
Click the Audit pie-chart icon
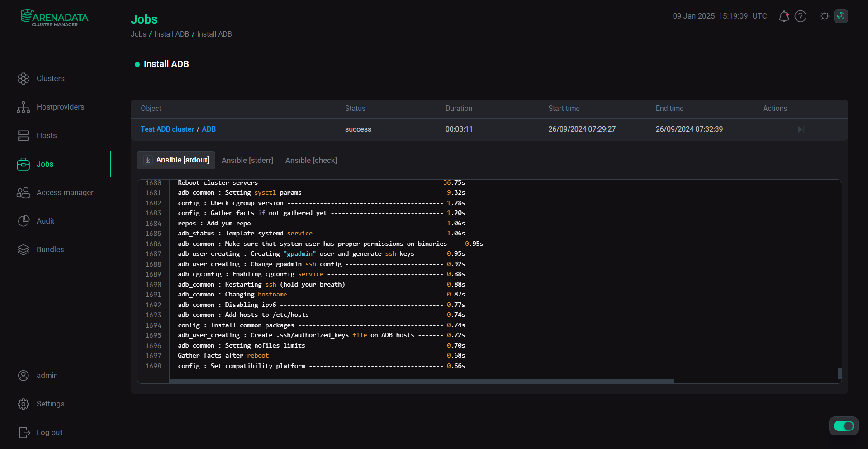[24, 221]
